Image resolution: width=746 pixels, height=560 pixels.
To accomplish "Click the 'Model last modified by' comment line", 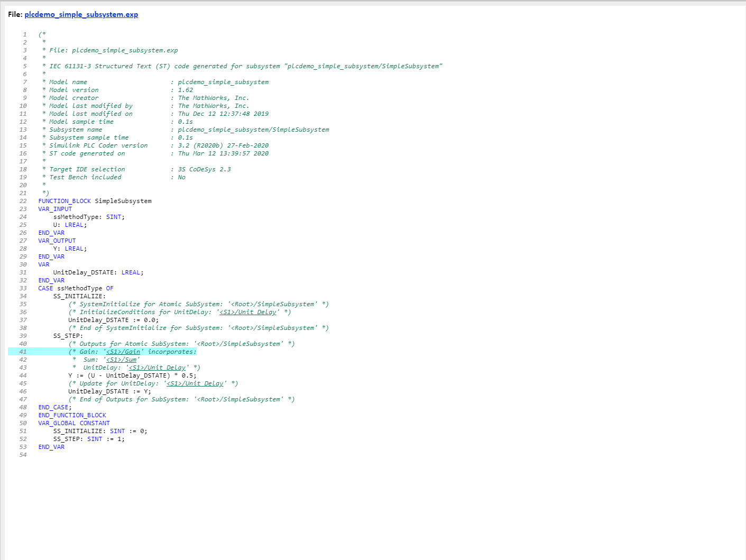I will coord(145,106).
